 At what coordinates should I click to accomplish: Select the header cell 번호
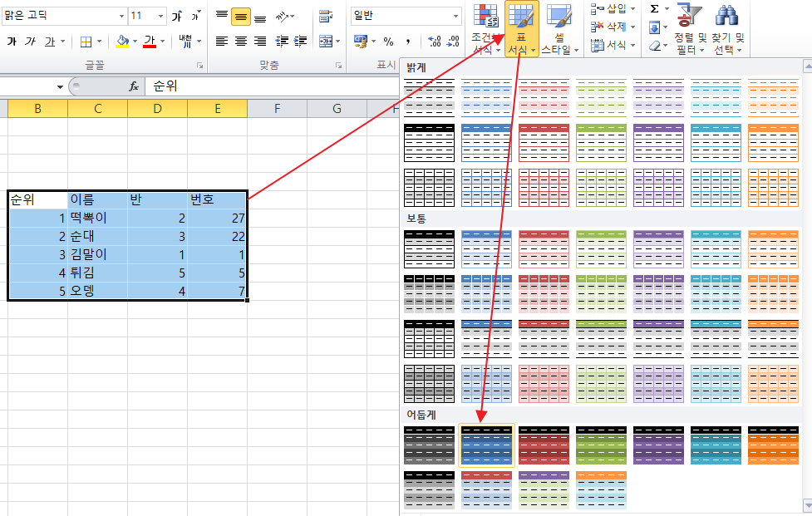(217, 199)
